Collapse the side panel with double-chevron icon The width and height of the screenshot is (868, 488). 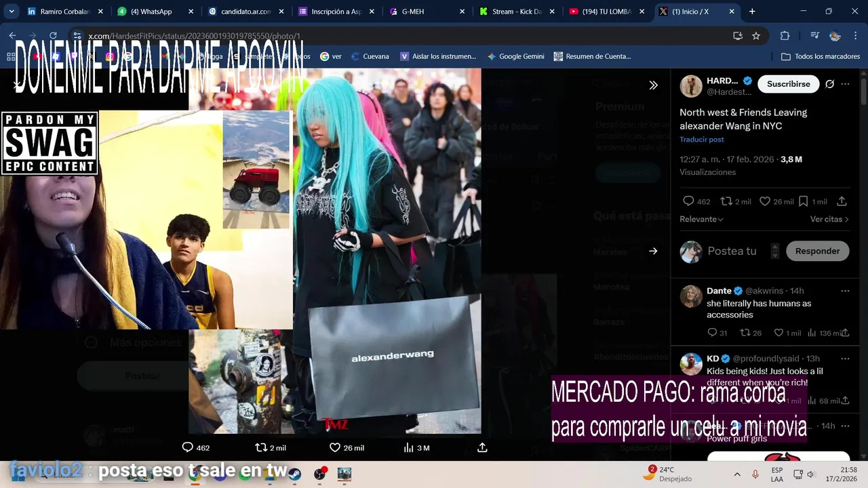click(653, 85)
